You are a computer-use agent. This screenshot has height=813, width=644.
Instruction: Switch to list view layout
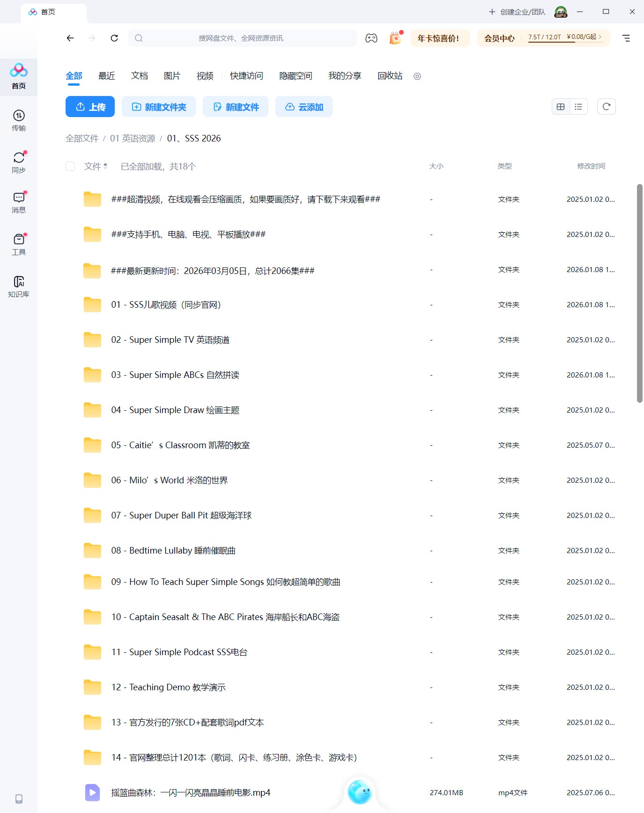pos(578,107)
